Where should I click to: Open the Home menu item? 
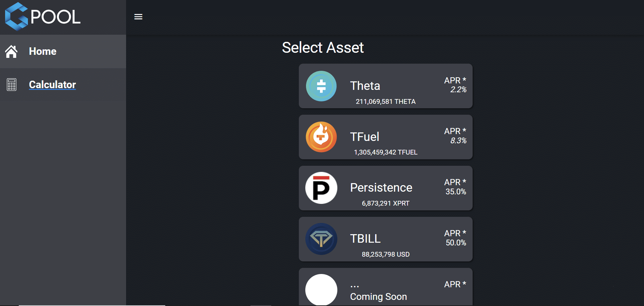pos(43,51)
